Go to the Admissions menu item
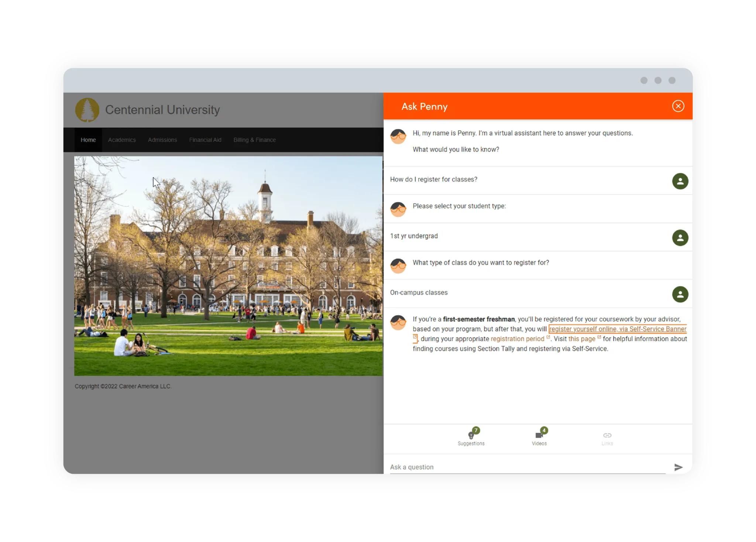The width and height of the screenshot is (756, 542). (x=162, y=140)
